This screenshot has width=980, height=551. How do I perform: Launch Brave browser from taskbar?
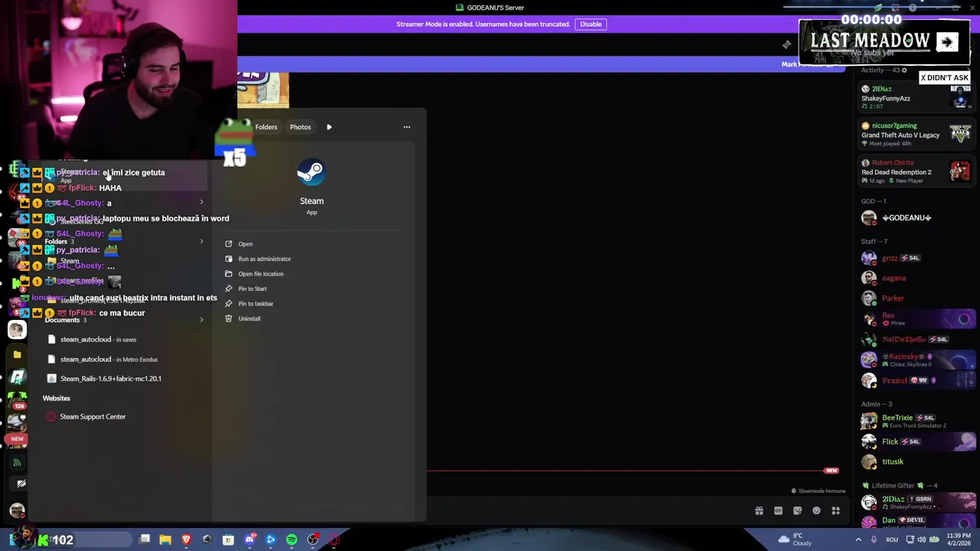(186, 540)
